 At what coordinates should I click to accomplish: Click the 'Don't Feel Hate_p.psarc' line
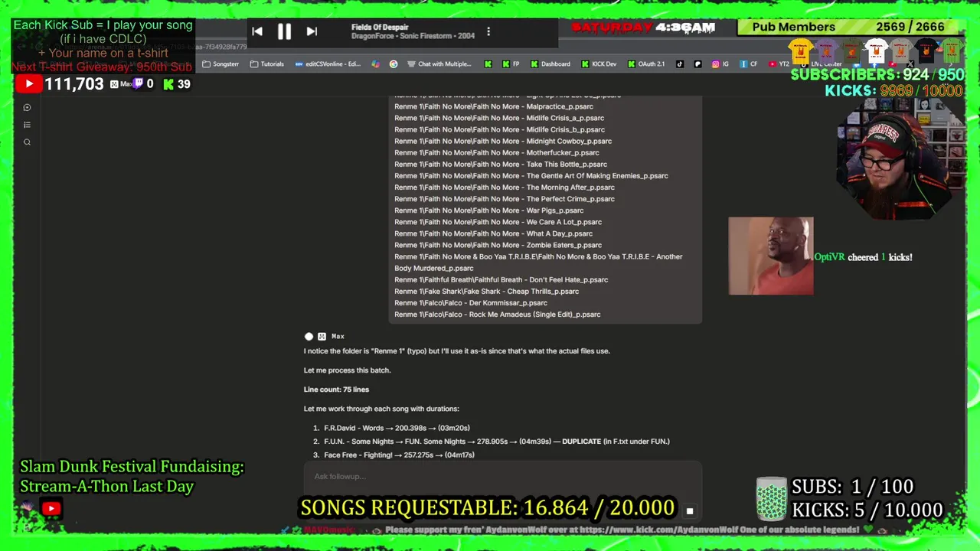501,280
